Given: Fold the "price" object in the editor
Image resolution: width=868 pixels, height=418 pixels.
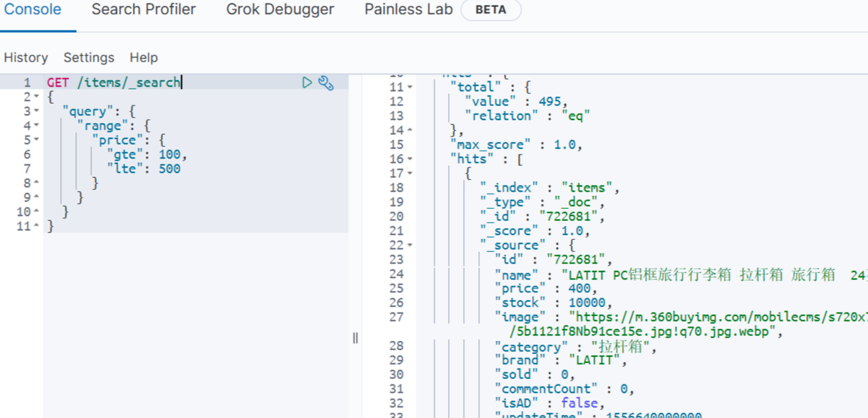Looking at the screenshot, I should click(37, 140).
